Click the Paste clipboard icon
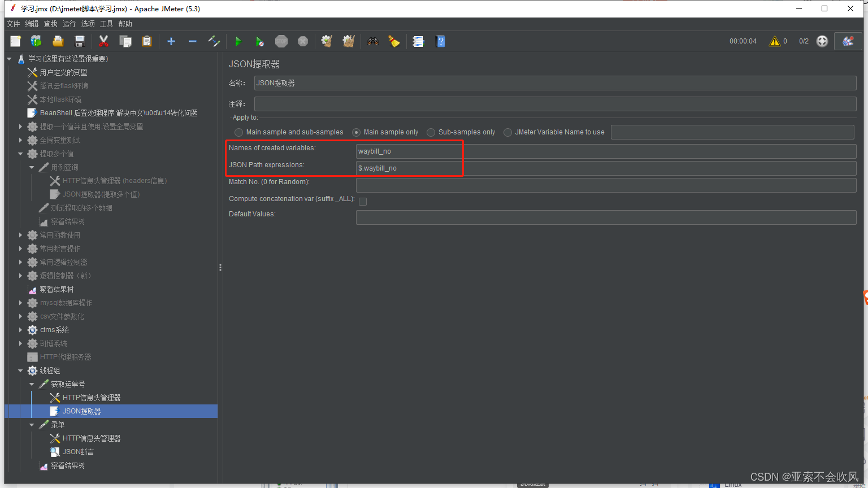This screenshot has height=488, width=868. point(147,41)
